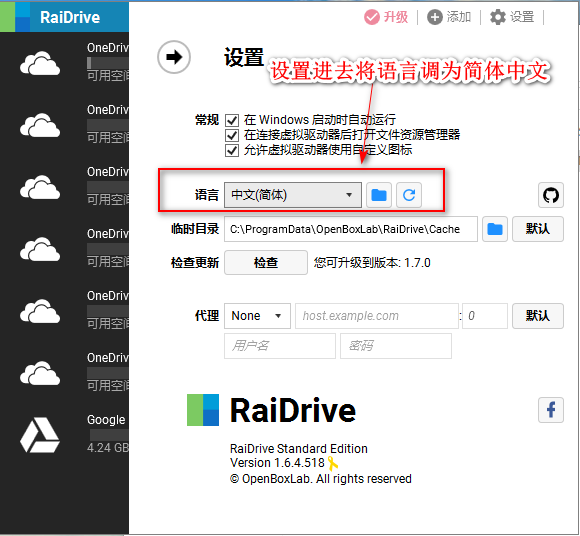Toggle 在连接虚拟驱动器后打开文件资源管理器 checkbox
Screen dimensions: 580x536
point(232,135)
